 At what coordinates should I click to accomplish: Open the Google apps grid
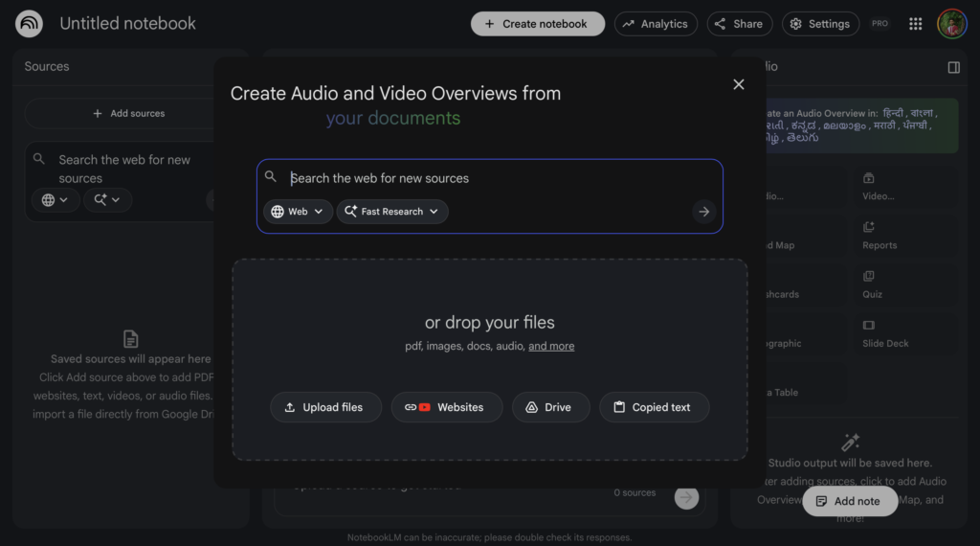[x=916, y=24]
